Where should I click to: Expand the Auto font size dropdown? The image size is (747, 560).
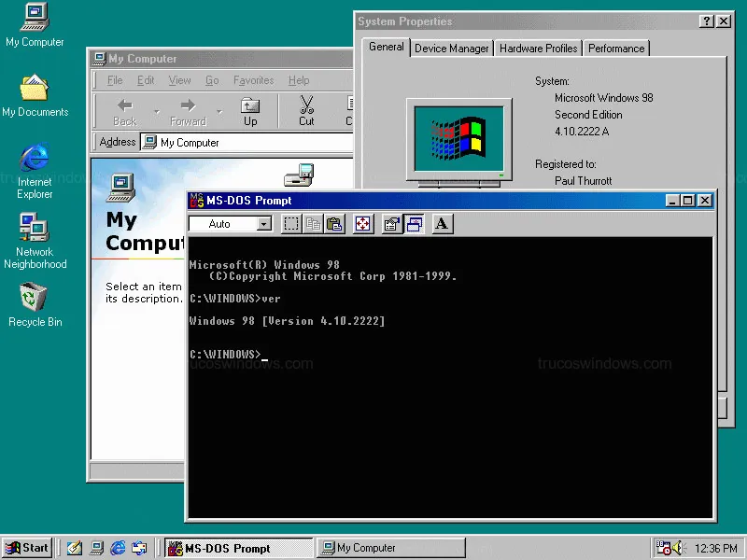(x=263, y=224)
